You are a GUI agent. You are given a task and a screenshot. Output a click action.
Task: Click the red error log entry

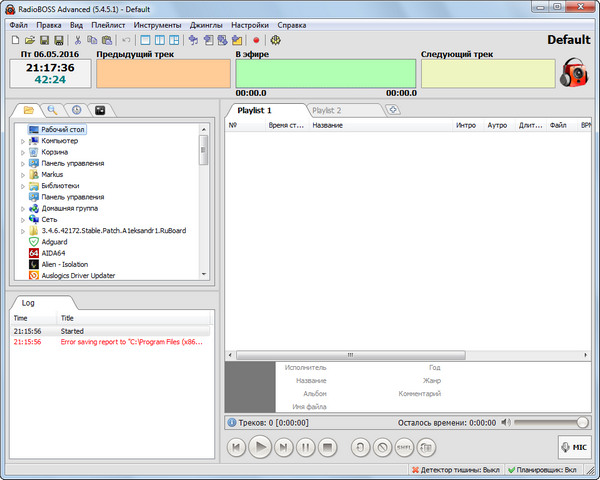130,341
